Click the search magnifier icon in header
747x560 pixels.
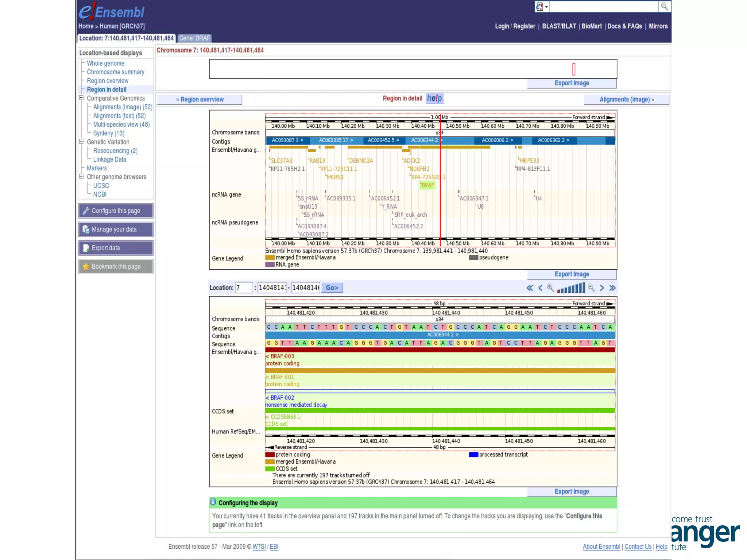point(664,7)
